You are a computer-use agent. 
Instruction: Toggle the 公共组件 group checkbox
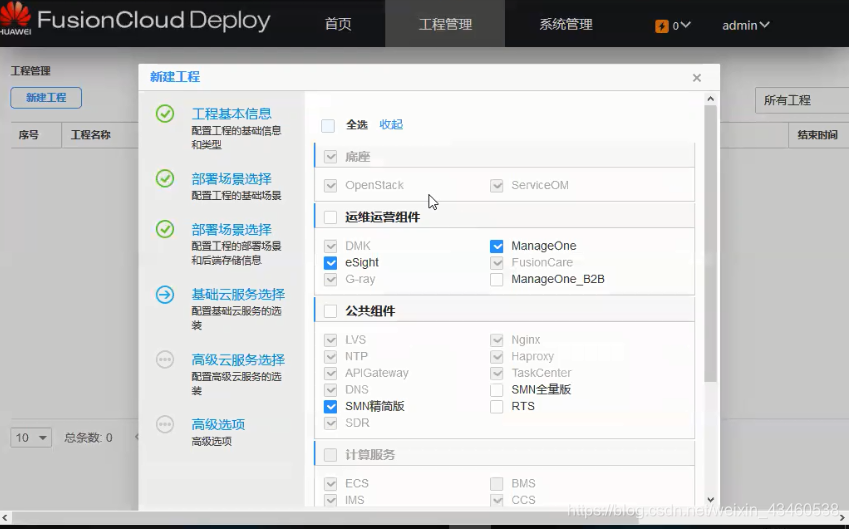[x=330, y=311]
